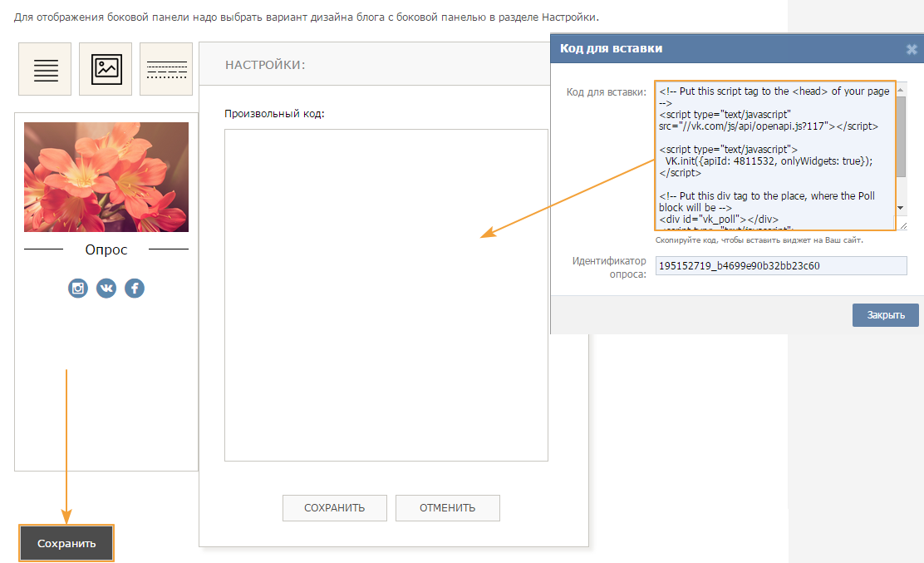Click the scrollbar thumb of the embed code box
The height and width of the screenshot is (563, 924).
pyautogui.click(x=901, y=136)
